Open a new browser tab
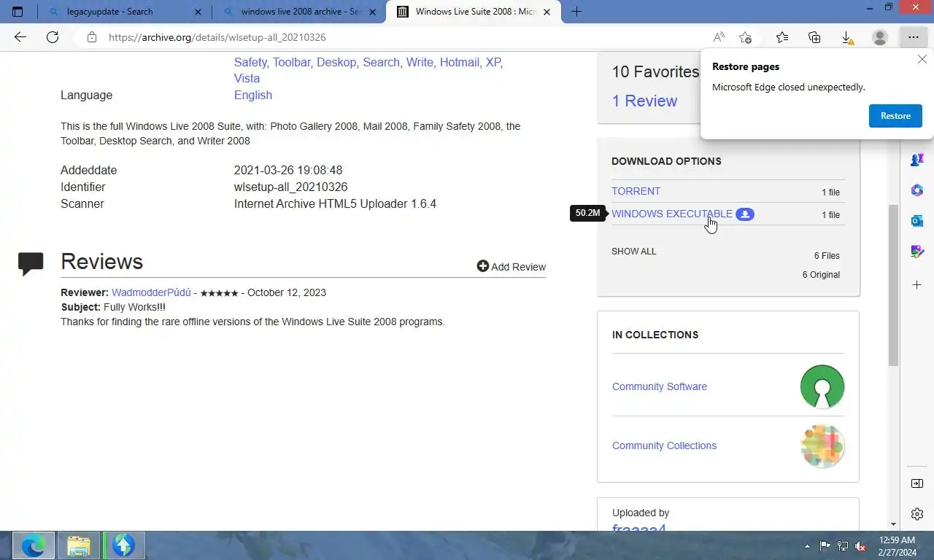The height and width of the screenshot is (560, 934). pos(576,12)
